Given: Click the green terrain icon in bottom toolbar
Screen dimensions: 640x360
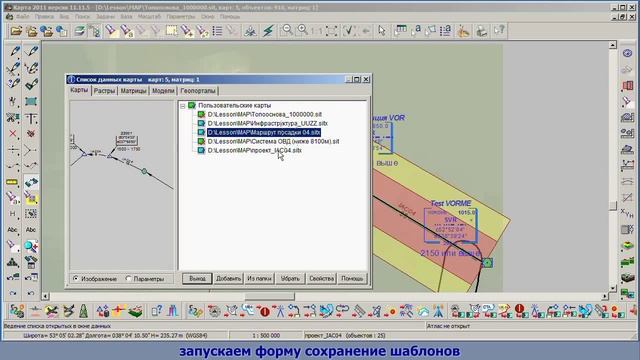Looking at the screenshot, I should click(x=135, y=311).
